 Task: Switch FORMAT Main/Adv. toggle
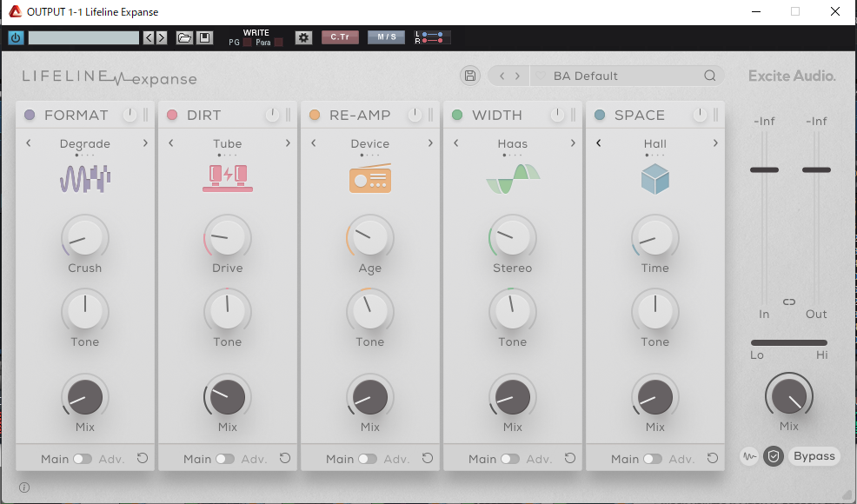point(83,459)
